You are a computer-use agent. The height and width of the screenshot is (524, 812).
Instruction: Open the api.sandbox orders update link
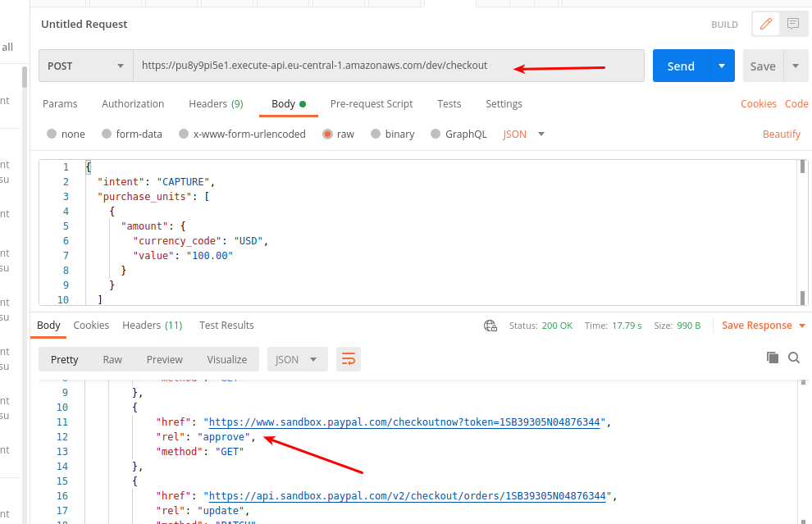coord(407,495)
